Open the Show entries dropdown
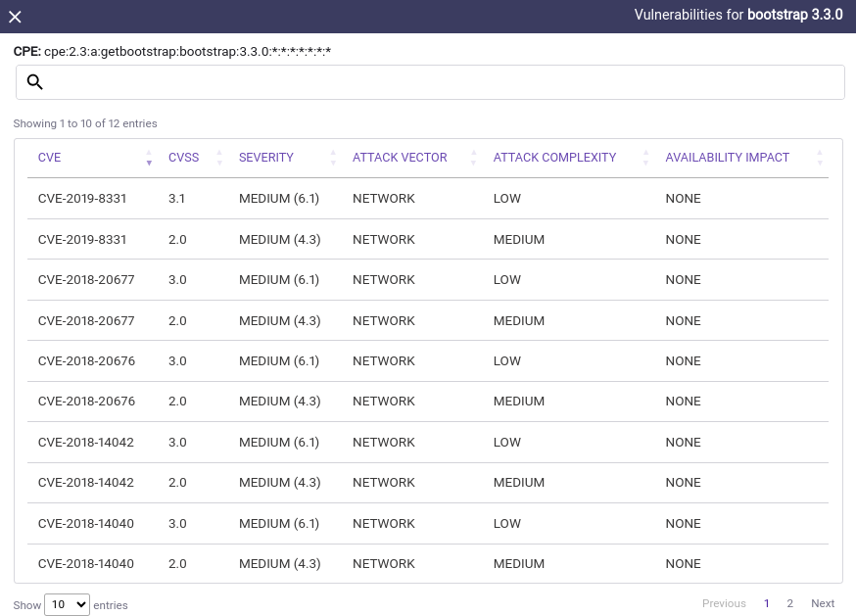The image size is (856, 616). (67, 604)
